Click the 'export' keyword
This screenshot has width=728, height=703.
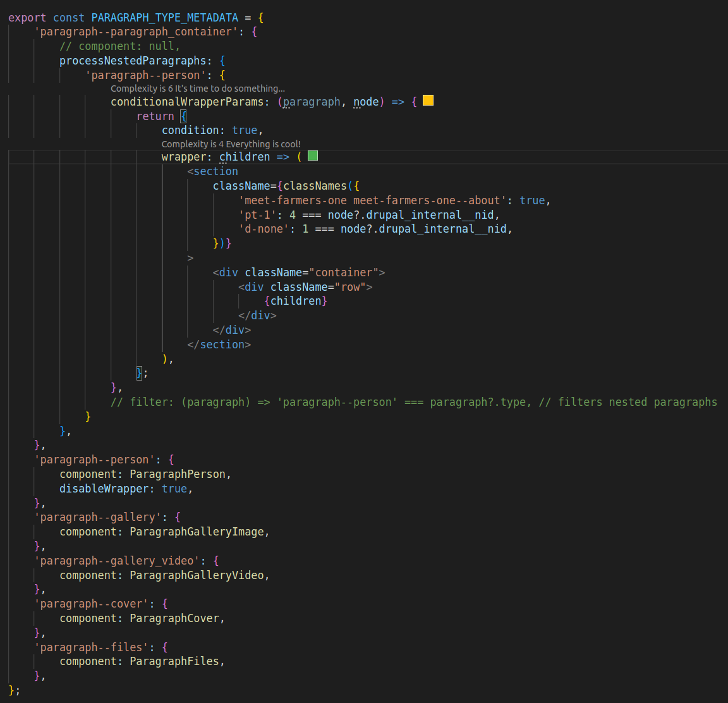tap(27, 18)
